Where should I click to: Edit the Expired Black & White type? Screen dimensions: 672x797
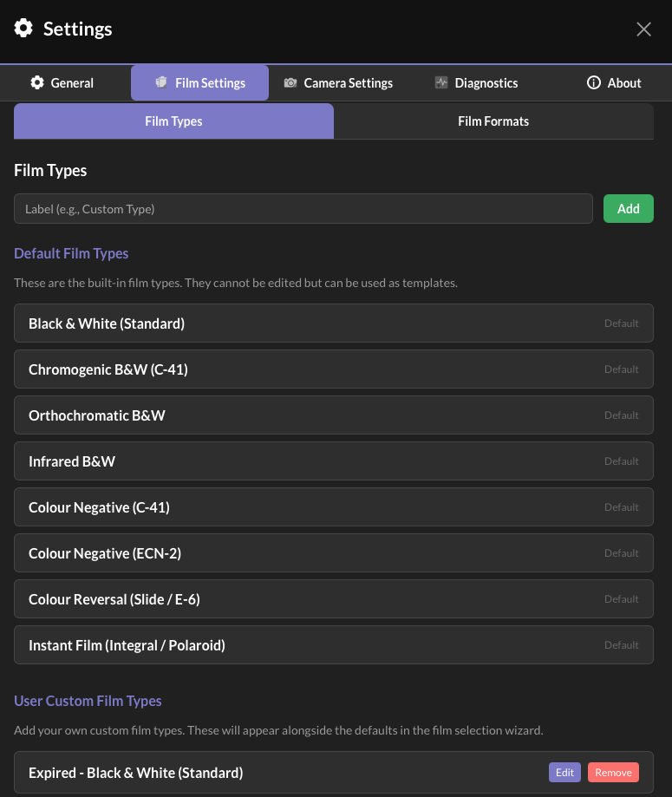click(564, 773)
